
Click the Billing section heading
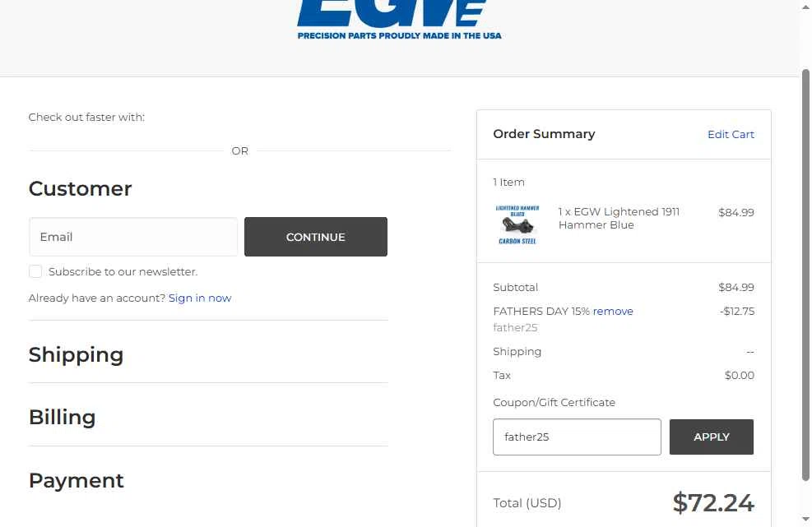click(63, 418)
